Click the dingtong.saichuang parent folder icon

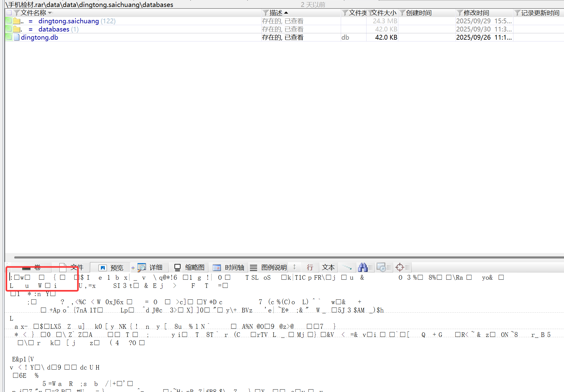(17, 21)
